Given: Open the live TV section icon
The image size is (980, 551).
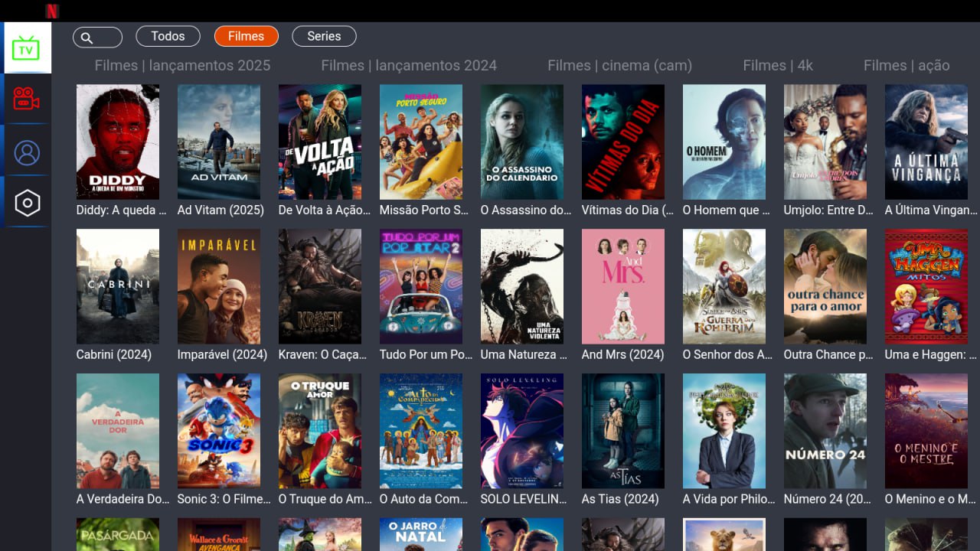Looking at the screenshot, I should tap(26, 48).
